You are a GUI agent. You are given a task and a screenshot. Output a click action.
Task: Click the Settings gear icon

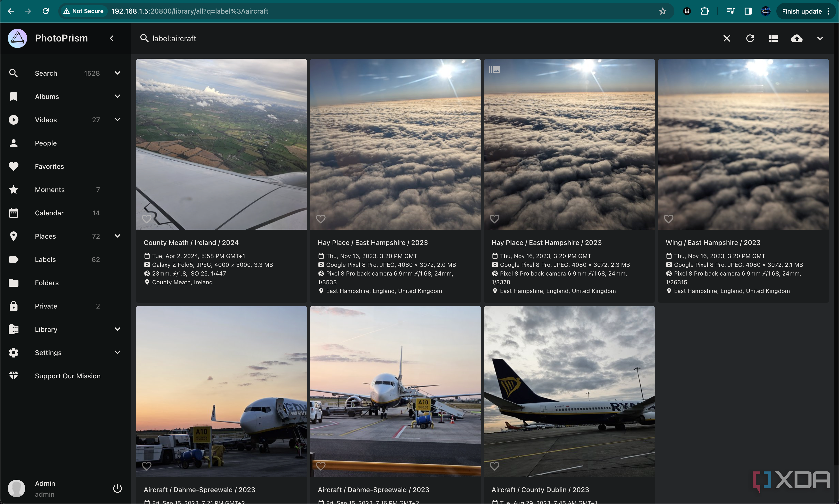(14, 352)
